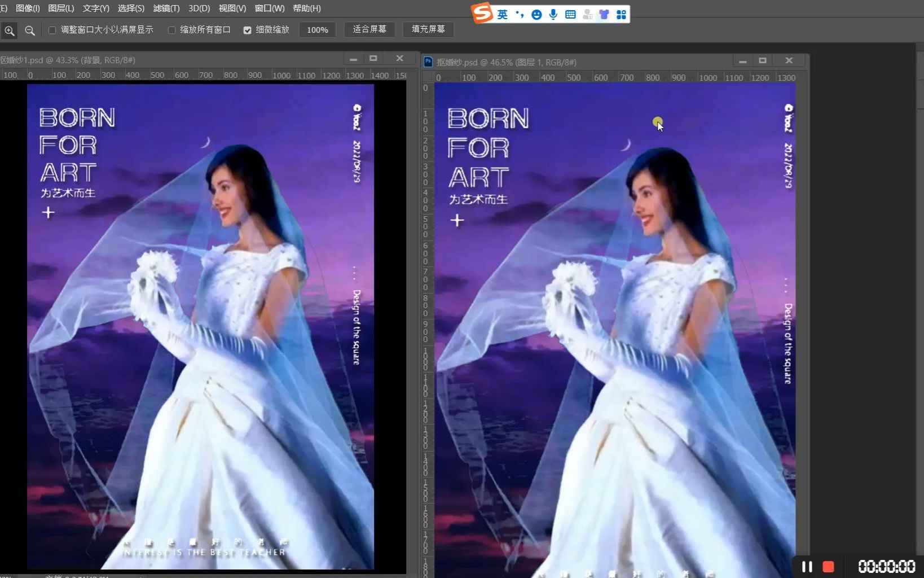Uncheck the 细微缩放 checkbox

tap(247, 30)
